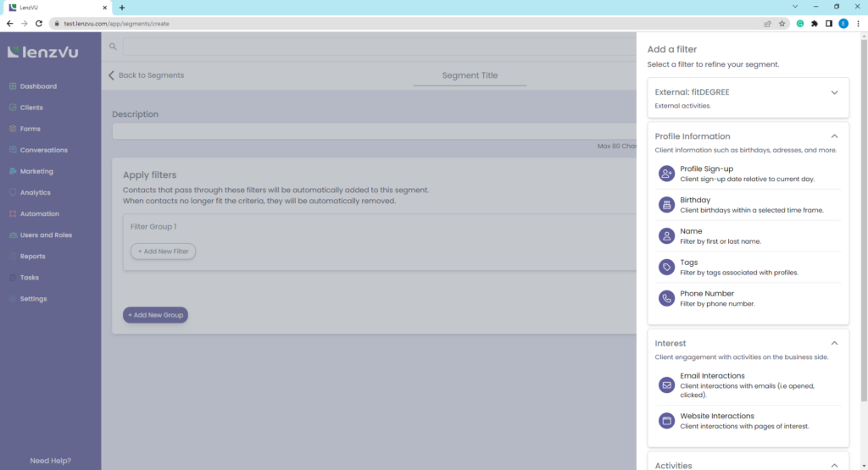Click the Name filter person icon
Image resolution: width=868 pixels, height=470 pixels.
pos(666,235)
